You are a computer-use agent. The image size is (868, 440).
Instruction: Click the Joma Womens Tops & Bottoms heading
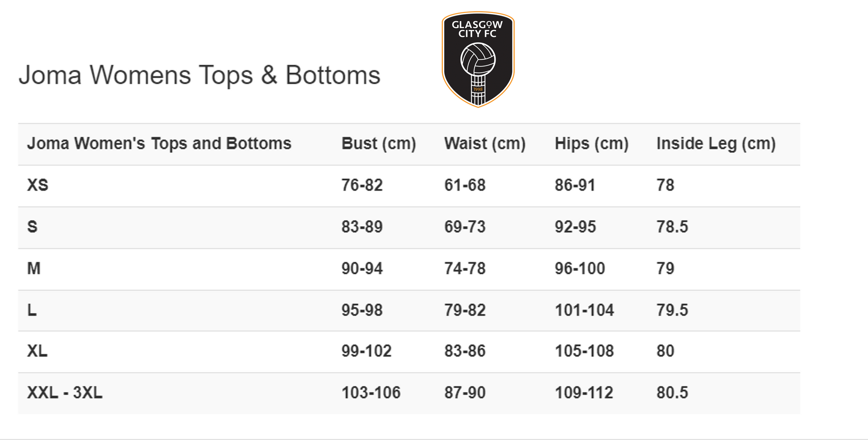pos(199,75)
